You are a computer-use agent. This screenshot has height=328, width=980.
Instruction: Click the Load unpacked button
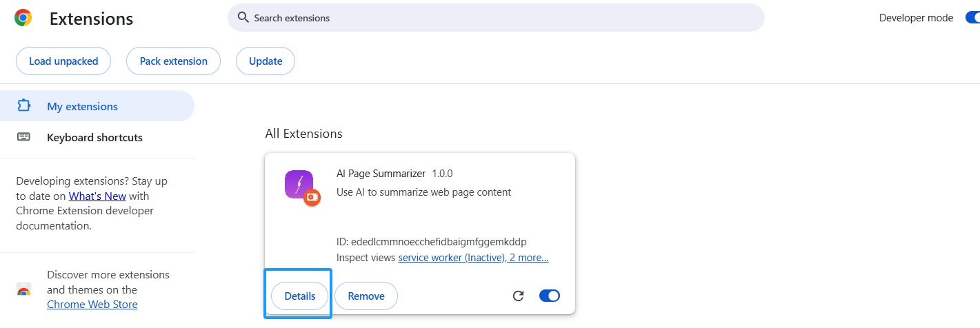point(63,61)
